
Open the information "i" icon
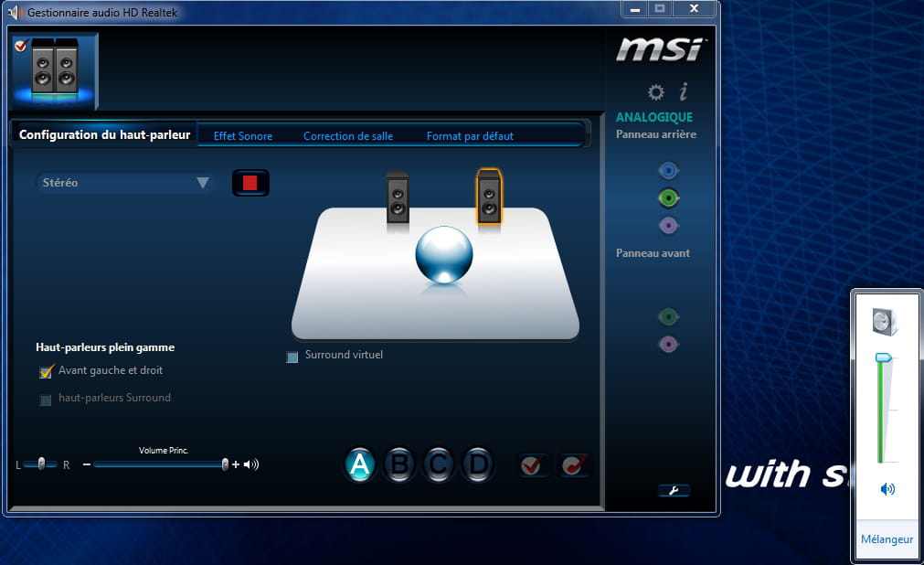[x=683, y=91]
